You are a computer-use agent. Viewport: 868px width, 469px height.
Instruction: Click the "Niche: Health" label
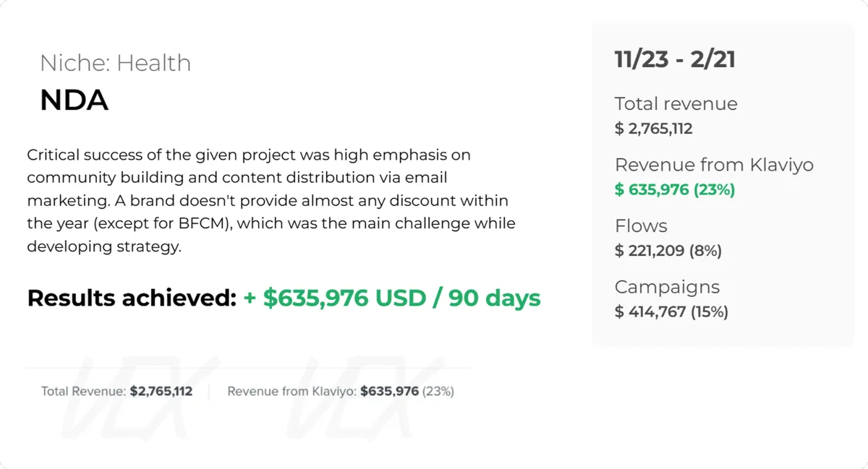pyautogui.click(x=115, y=64)
